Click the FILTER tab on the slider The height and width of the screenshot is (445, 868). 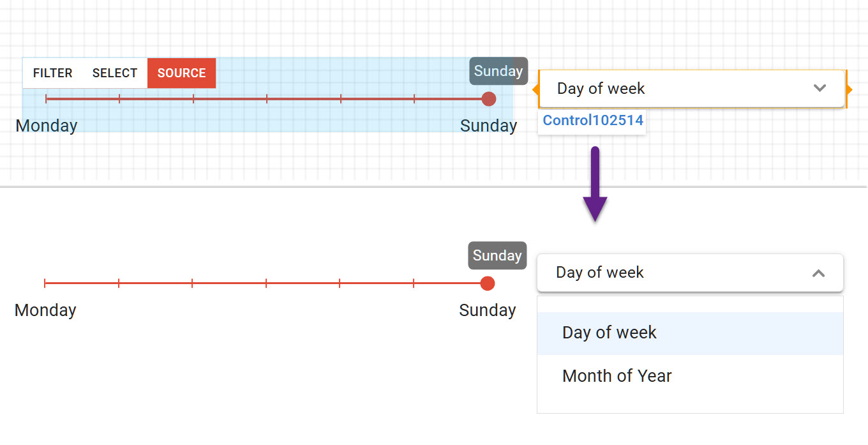point(53,73)
